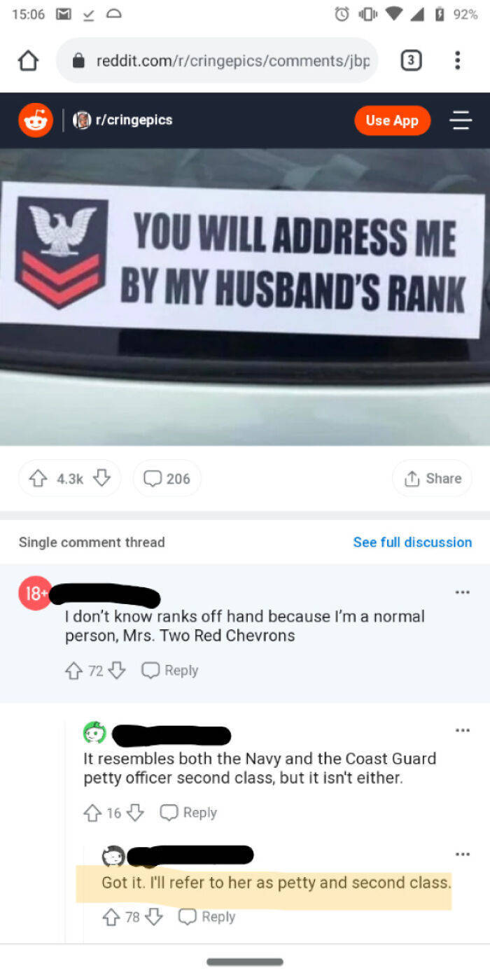490x980 pixels.
Task: Downvote the comment with 16 points
Action: [135, 813]
